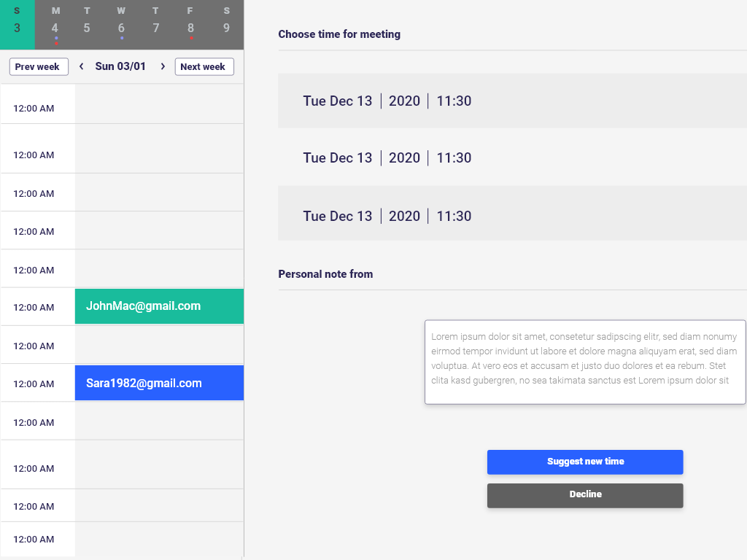The width and height of the screenshot is (747, 560).
Task: Focus the personal note text area
Action: (x=586, y=362)
